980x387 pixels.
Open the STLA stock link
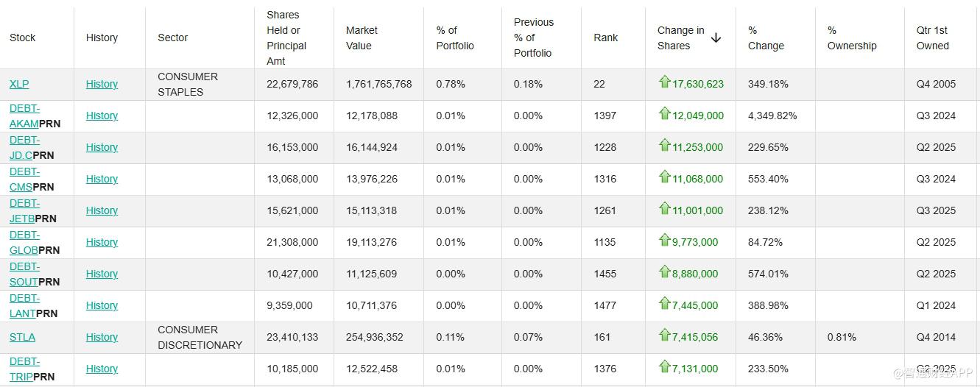coord(22,338)
